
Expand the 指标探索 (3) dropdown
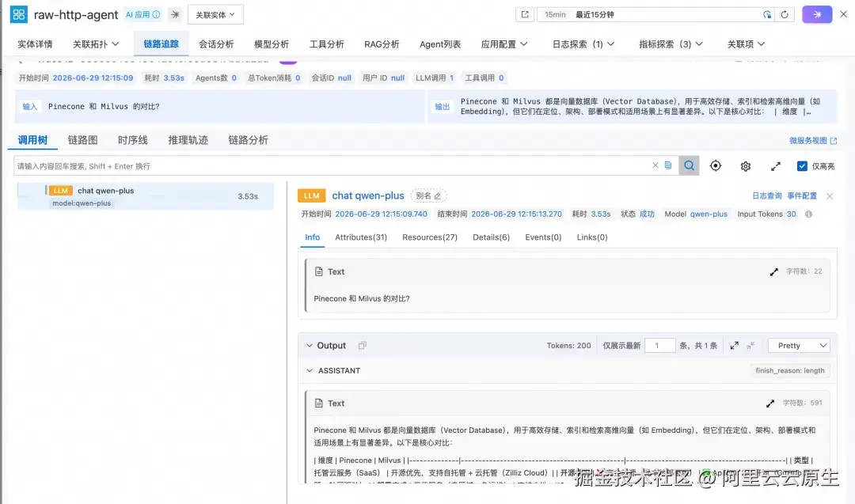click(671, 44)
